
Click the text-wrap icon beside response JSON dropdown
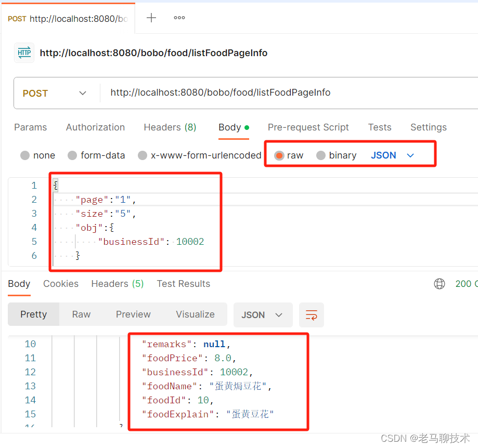(x=311, y=315)
